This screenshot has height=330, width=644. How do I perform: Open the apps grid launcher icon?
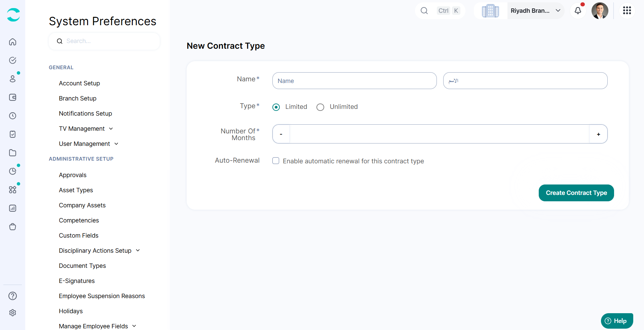tap(627, 11)
